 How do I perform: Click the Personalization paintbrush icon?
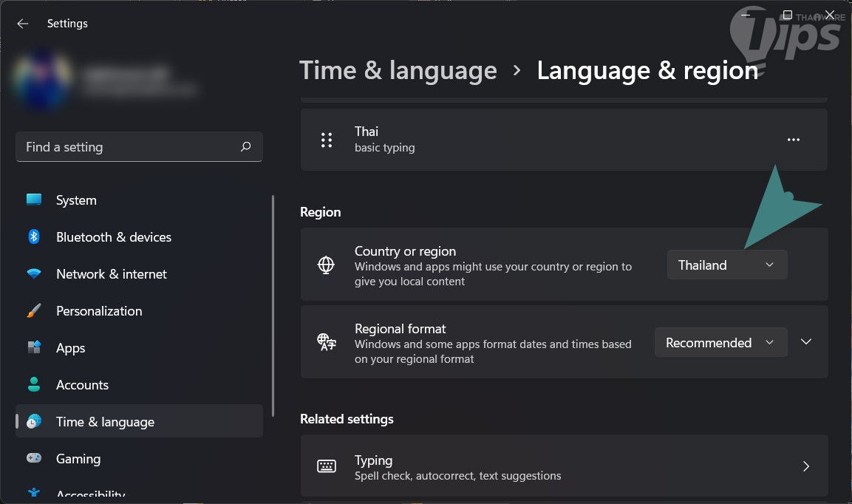click(x=34, y=311)
